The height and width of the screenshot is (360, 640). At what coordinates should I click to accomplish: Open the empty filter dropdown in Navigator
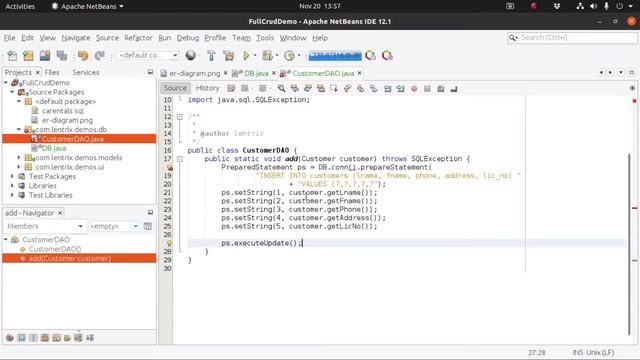coord(114,226)
